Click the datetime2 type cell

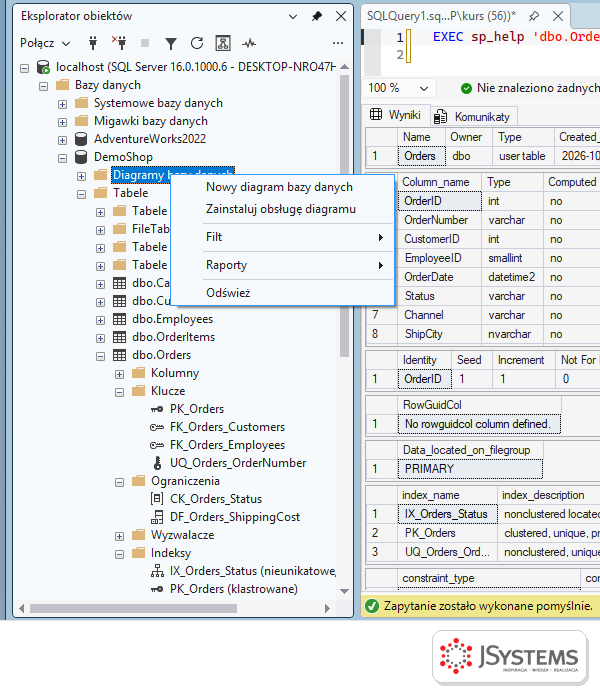(512, 277)
